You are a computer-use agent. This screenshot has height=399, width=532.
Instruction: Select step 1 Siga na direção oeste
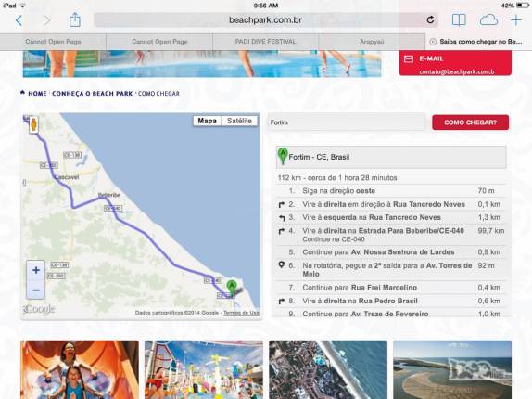pyautogui.click(x=390, y=191)
